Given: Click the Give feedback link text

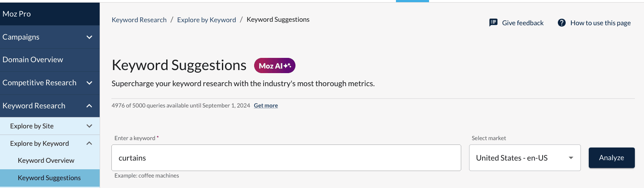Looking at the screenshot, I should pos(523,23).
